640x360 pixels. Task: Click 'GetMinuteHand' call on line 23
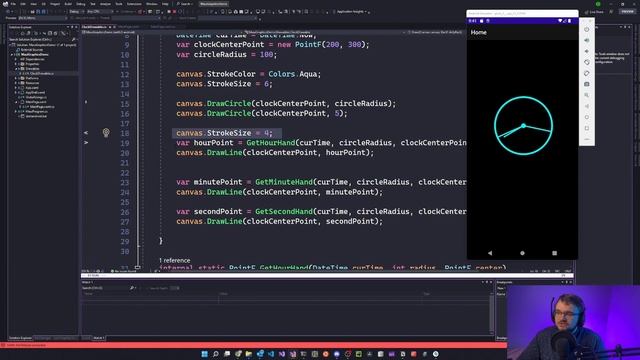pyautogui.click(x=284, y=182)
